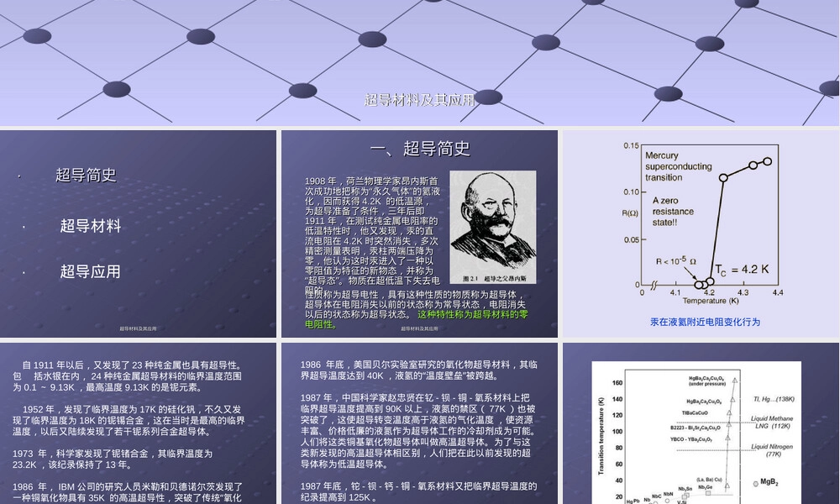840x504 pixels.
Task: Click the label Tc = 4.2 K in graph
Action: [x=742, y=270]
